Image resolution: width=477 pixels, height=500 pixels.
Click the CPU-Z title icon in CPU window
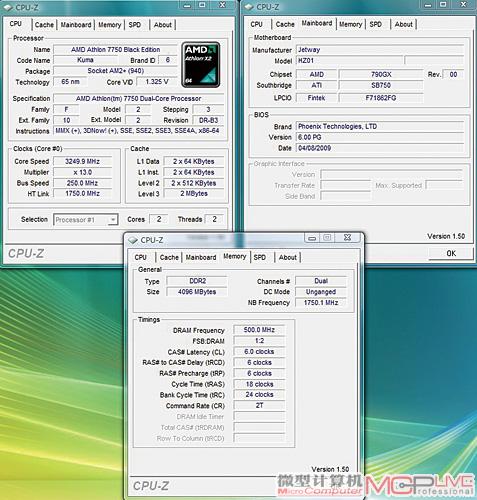[8, 7]
